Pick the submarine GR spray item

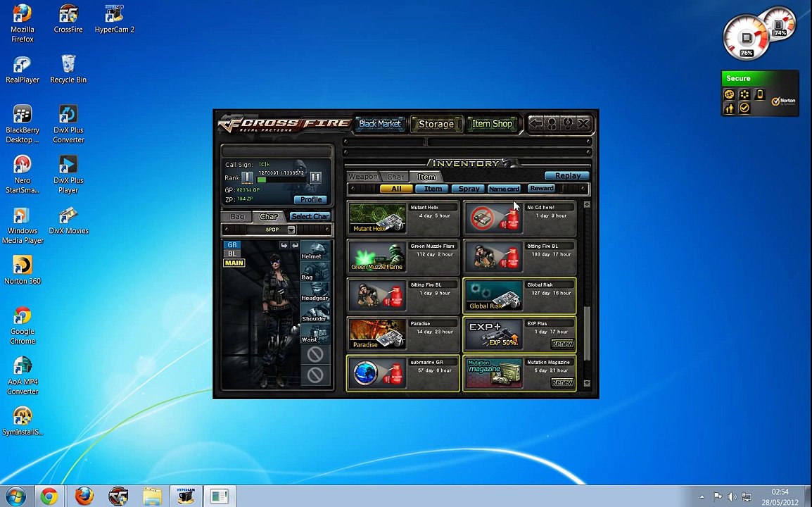point(378,373)
